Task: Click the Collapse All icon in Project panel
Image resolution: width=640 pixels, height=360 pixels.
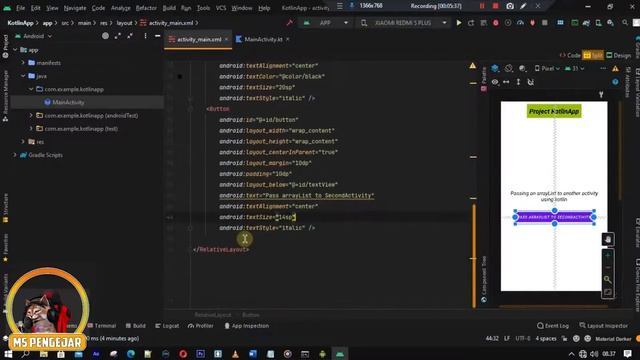Action: point(130,36)
